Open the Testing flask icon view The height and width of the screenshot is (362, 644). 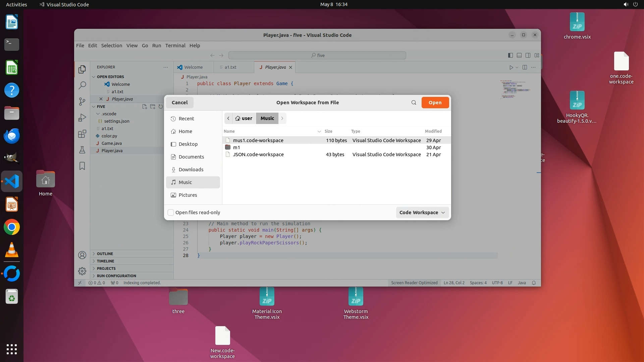tap(82, 150)
